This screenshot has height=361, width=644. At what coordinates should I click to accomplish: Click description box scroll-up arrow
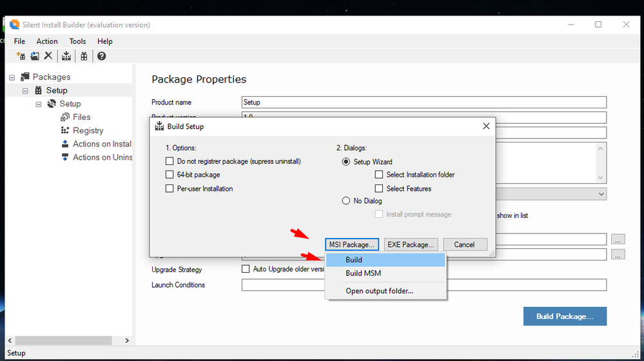pyautogui.click(x=600, y=148)
